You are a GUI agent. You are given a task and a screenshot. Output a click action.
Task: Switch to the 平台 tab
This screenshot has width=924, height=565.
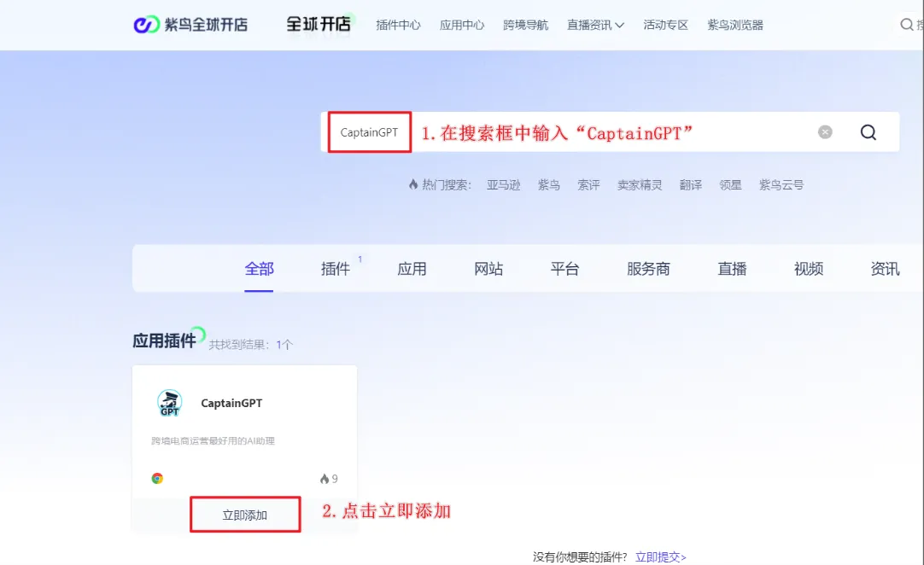pos(565,269)
